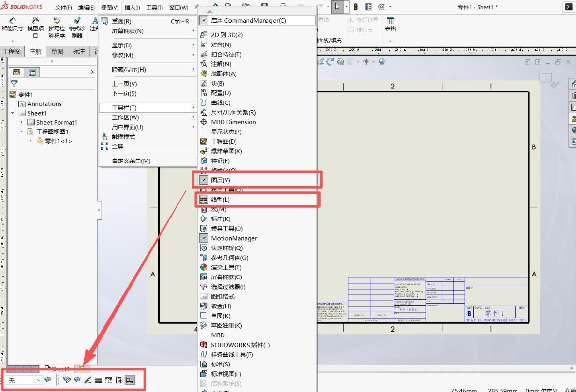Enable the 对齐(N) align toolbar

click(257, 44)
